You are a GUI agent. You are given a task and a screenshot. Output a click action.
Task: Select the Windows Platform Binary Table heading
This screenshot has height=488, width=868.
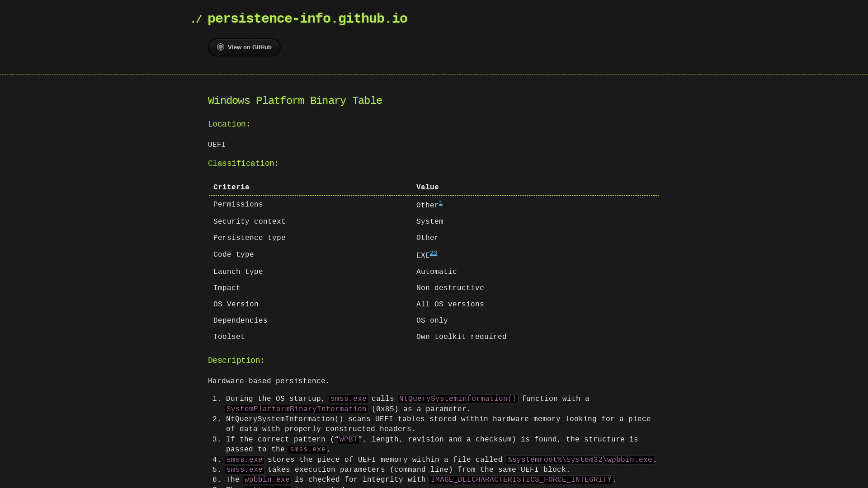[295, 101]
